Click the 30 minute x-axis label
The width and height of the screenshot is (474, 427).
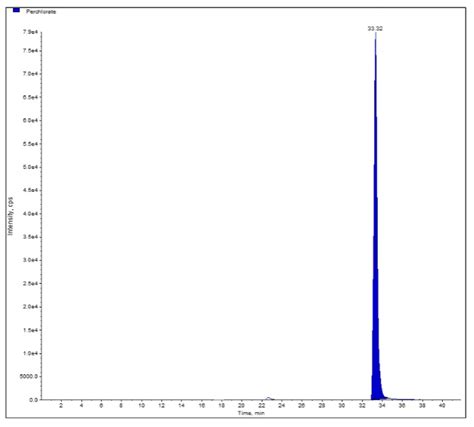pyautogui.click(x=342, y=406)
